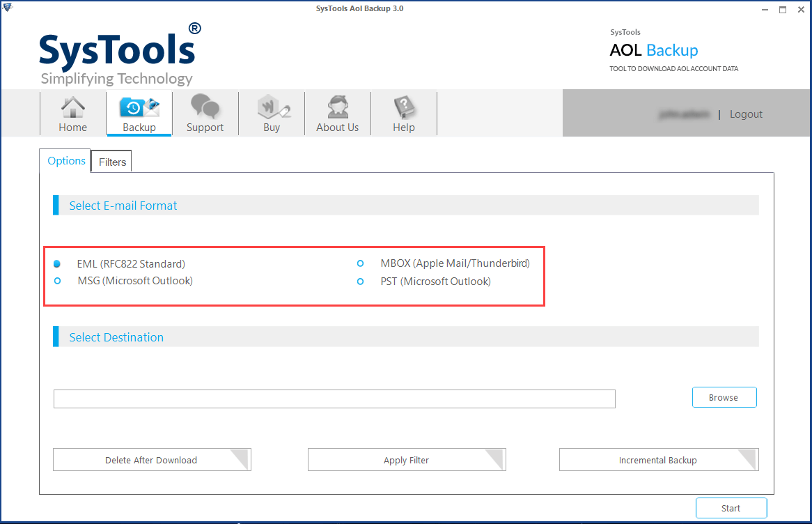Select EML (RFC822 Standard) format
The image size is (812, 524).
coord(57,263)
